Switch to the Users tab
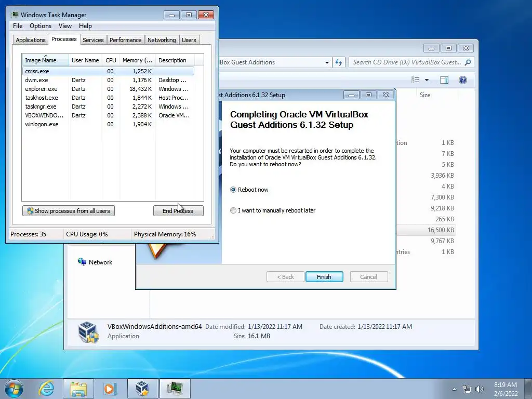532x399 pixels. [189, 39]
